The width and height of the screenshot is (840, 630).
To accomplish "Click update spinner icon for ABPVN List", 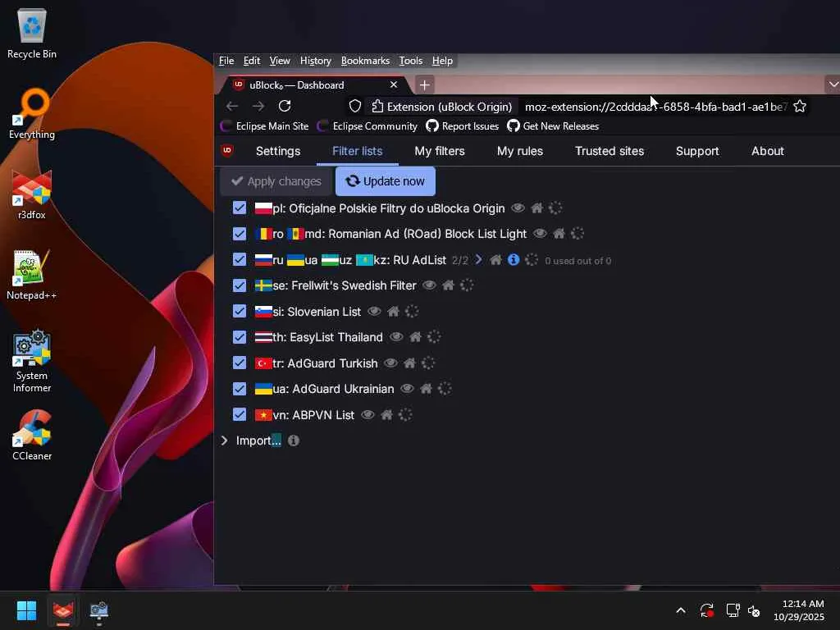I will click(x=405, y=414).
